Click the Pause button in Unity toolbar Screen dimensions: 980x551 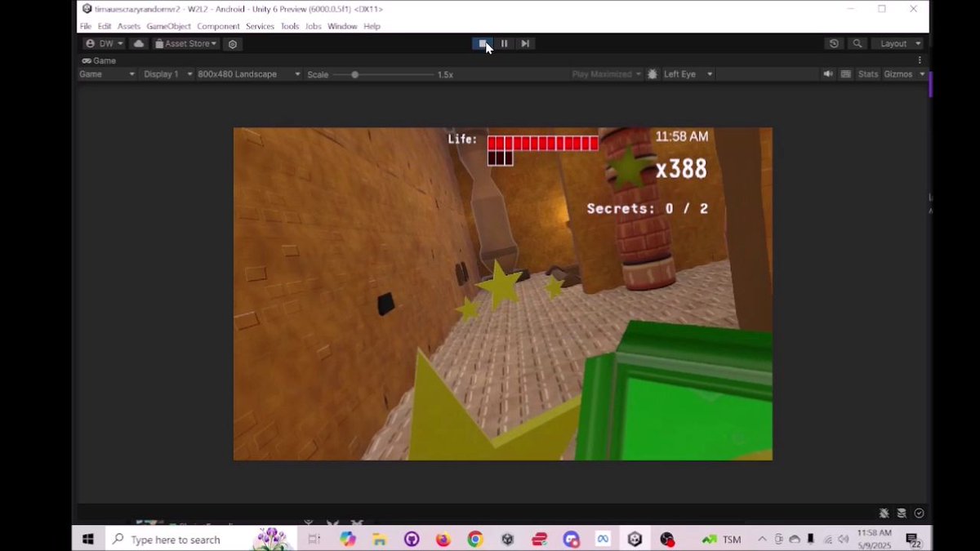pyautogui.click(x=504, y=43)
